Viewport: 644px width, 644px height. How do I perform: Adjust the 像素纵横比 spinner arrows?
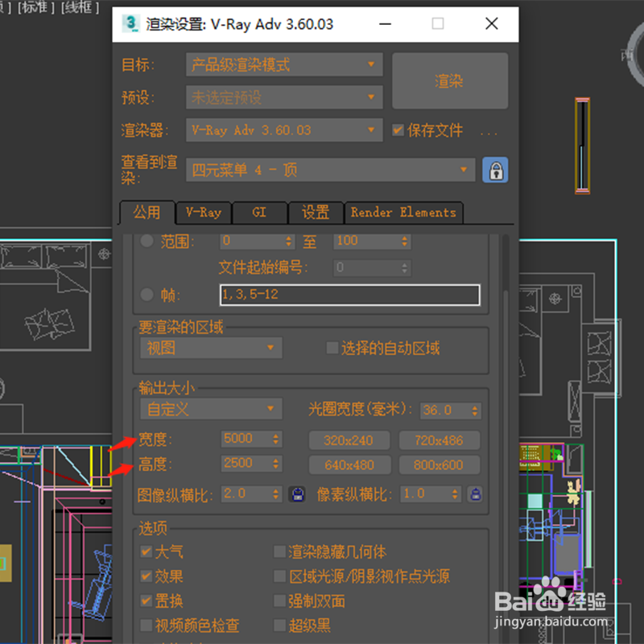coord(455,493)
